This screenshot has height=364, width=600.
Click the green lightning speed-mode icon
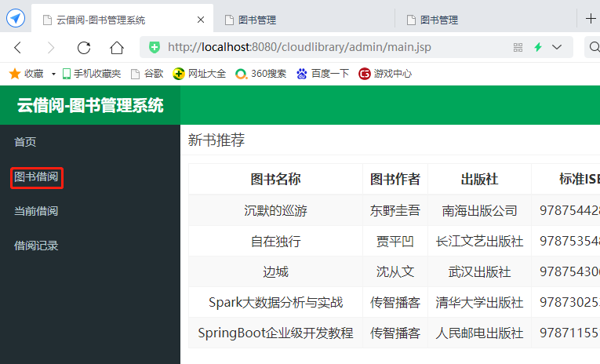pos(538,47)
